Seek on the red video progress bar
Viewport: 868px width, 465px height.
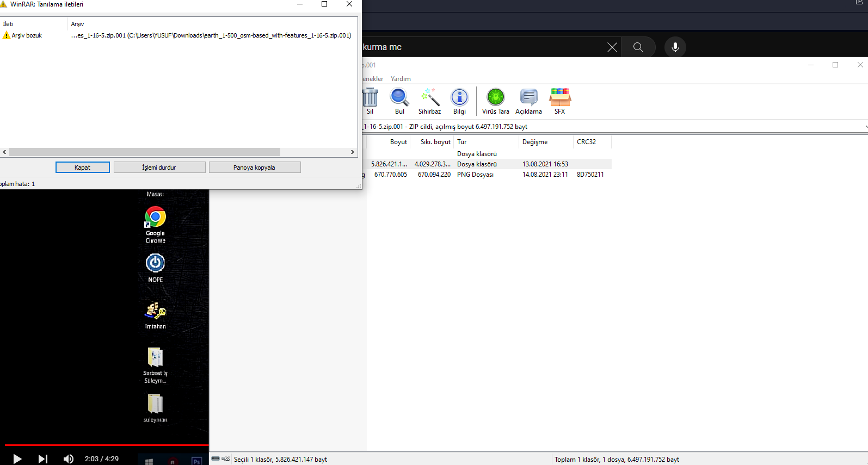107,445
